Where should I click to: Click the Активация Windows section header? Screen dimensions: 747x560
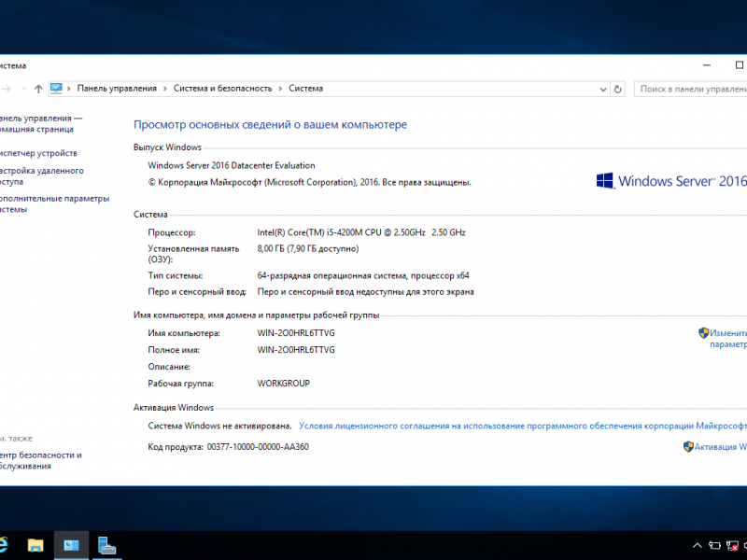click(174, 408)
